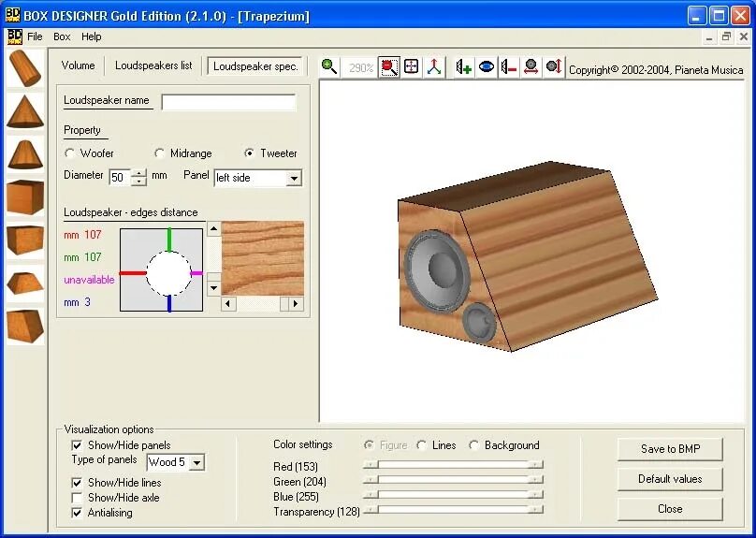Screen dimensions: 756x538
Task: Select the cylinder box shape icon
Action: tap(25, 68)
